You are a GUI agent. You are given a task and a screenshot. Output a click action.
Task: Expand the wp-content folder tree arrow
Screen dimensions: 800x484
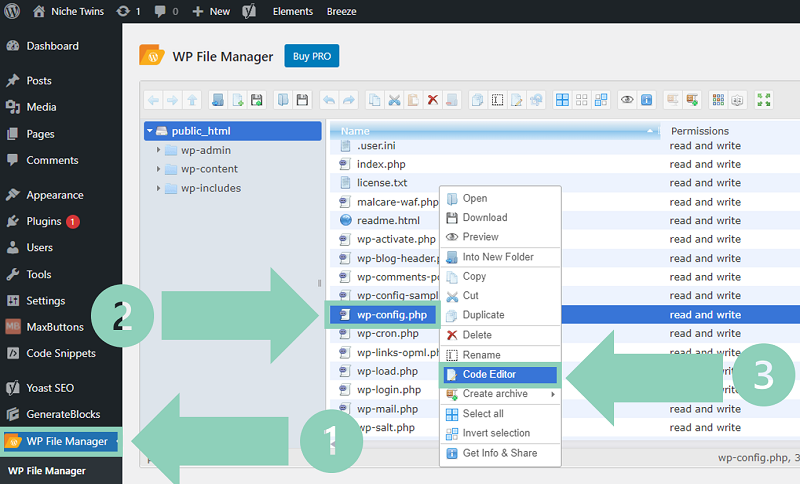(158, 169)
